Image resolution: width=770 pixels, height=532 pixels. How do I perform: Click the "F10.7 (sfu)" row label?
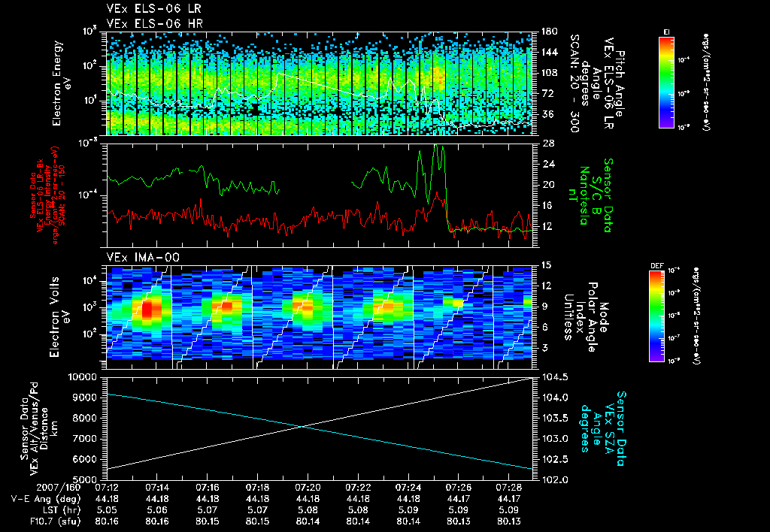click(x=55, y=521)
